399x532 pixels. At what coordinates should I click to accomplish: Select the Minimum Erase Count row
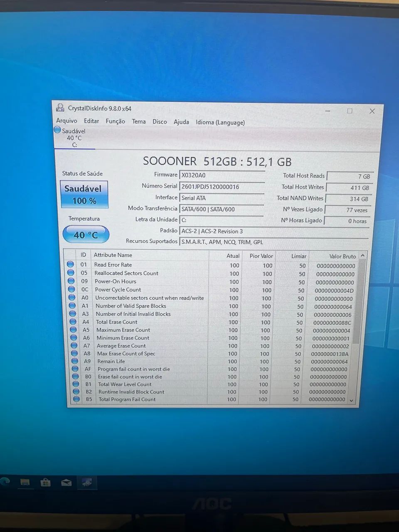click(210, 338)
